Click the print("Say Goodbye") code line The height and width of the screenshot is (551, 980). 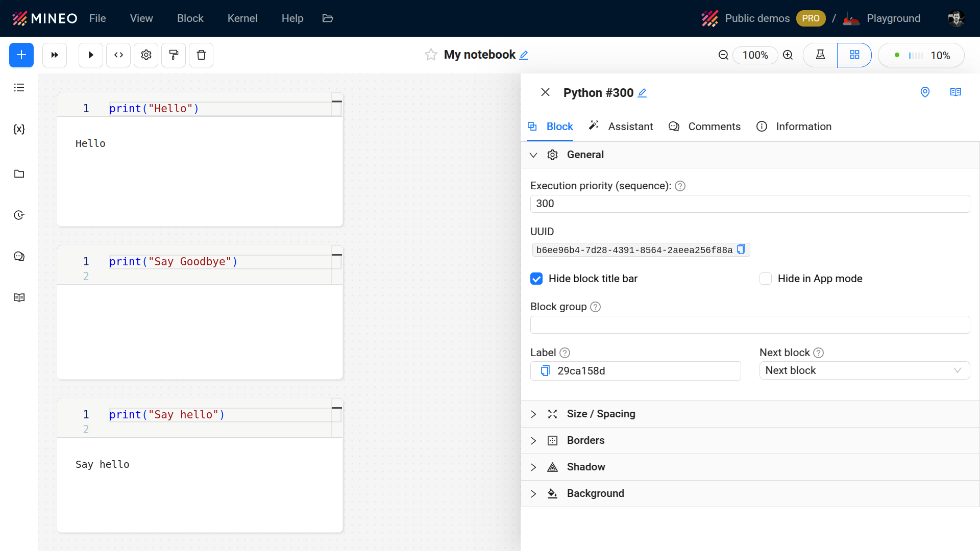click(x=174, y=262)
